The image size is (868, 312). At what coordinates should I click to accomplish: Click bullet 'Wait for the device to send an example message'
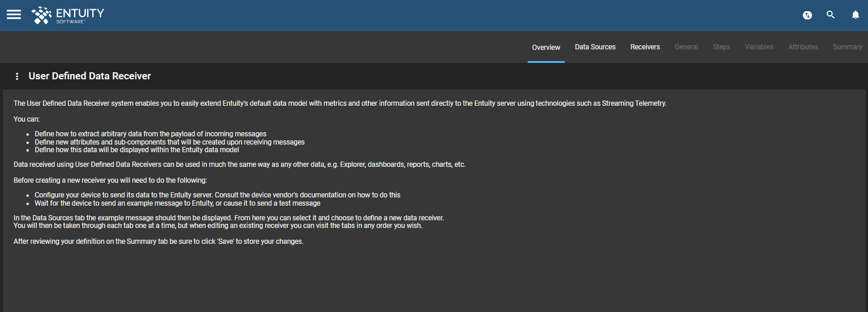pos(177,203)
